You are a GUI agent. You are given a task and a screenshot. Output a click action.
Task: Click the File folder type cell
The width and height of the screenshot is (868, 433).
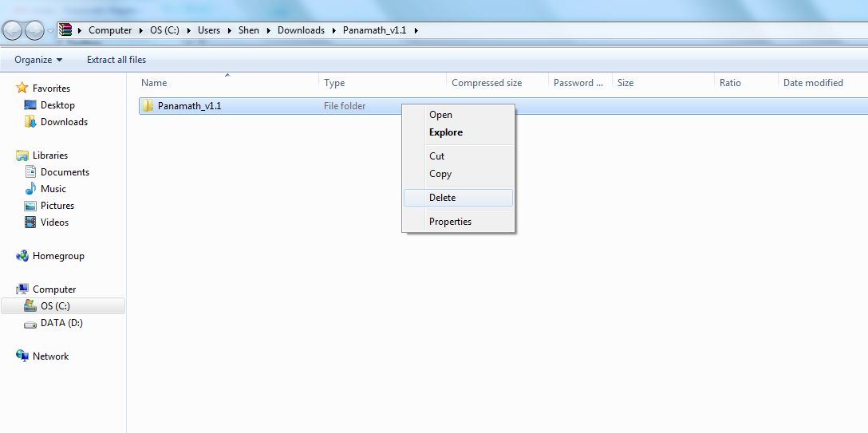(x=345, y=105)
